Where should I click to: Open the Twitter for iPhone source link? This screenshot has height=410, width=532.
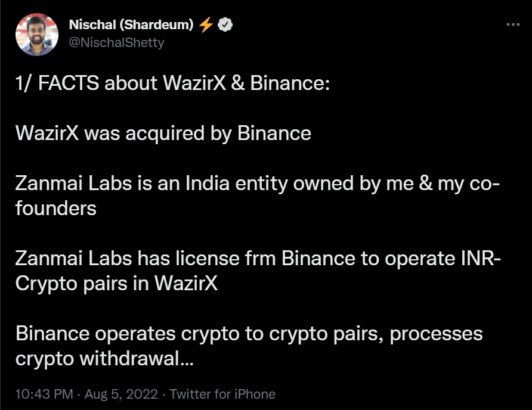222,394
